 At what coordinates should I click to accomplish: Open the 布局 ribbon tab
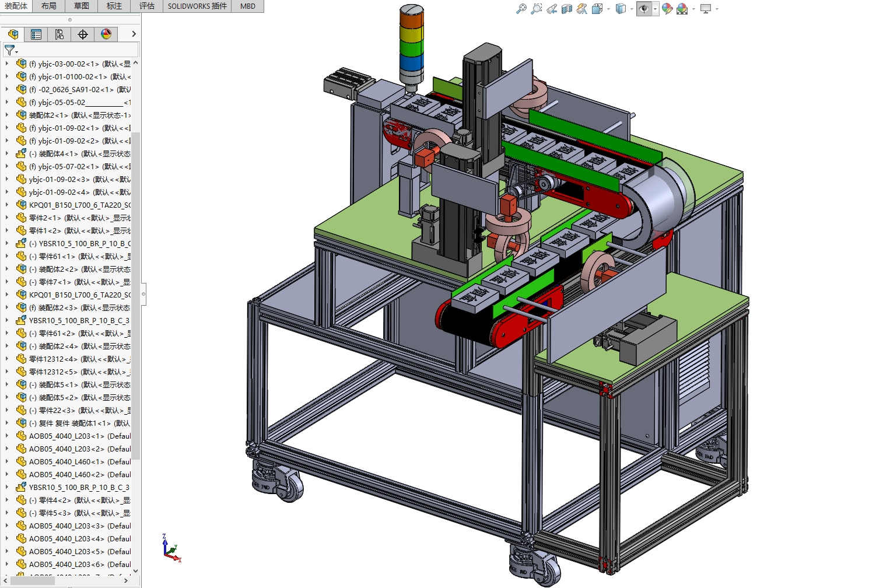click(x=49, y=6)
